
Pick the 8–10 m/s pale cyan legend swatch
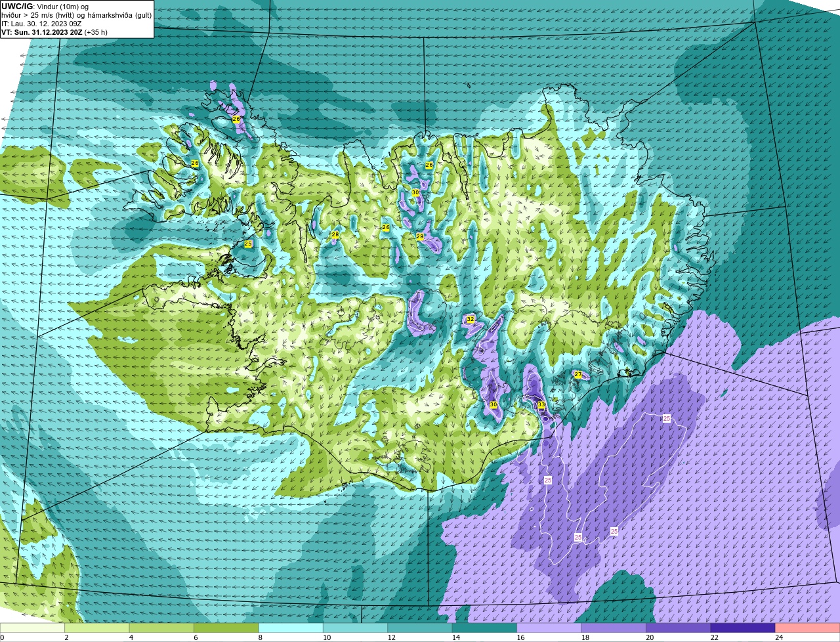pos(291,628)
